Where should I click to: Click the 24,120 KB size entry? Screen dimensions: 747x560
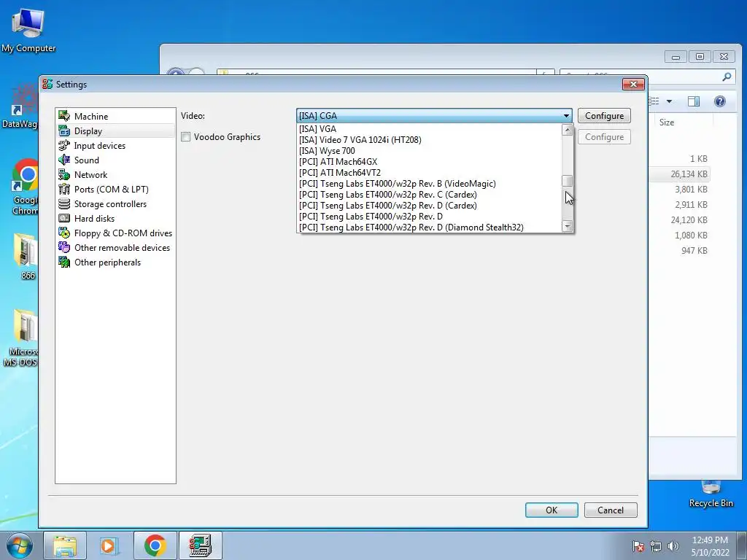[689, 219]
